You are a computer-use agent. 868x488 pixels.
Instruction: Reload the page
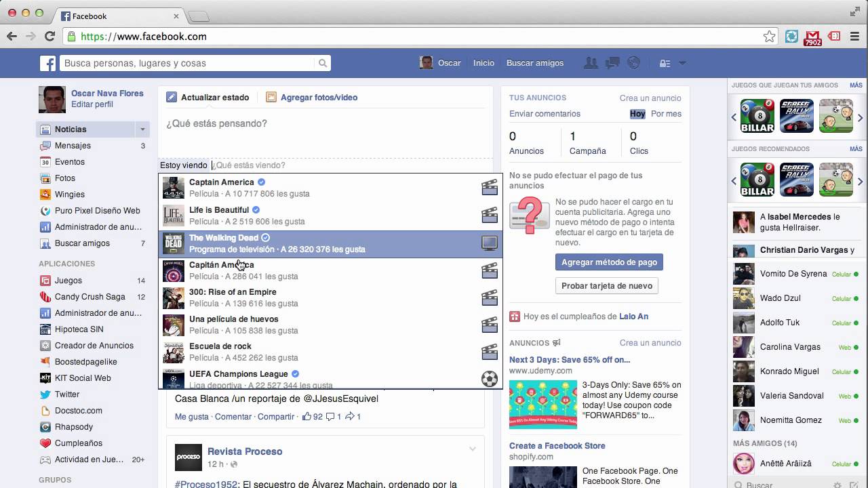coord(49,37)
